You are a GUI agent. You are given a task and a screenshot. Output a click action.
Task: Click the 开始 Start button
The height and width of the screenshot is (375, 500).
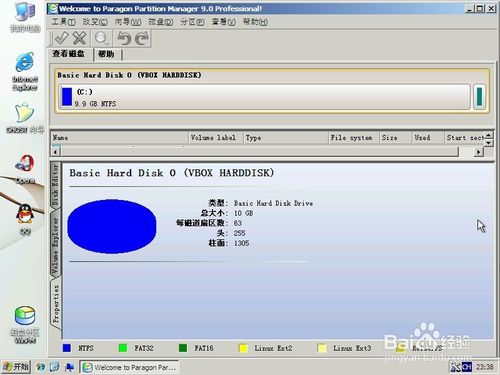(x=16, y=367)
